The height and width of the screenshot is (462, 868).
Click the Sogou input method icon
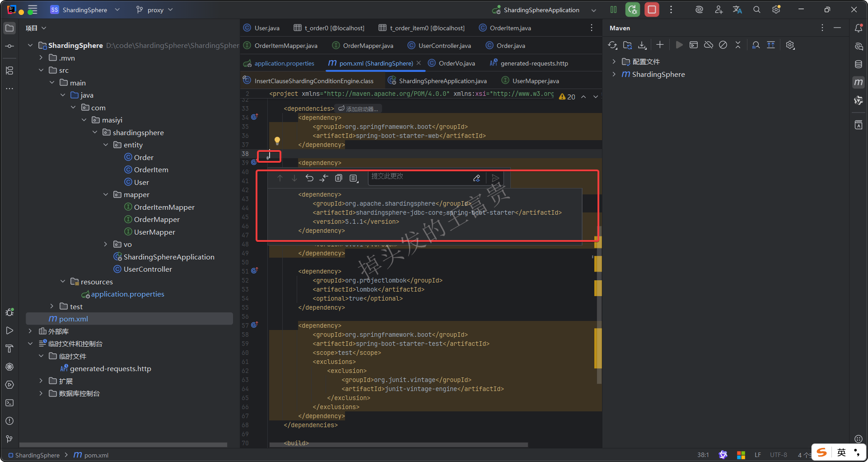pos(822,452)
